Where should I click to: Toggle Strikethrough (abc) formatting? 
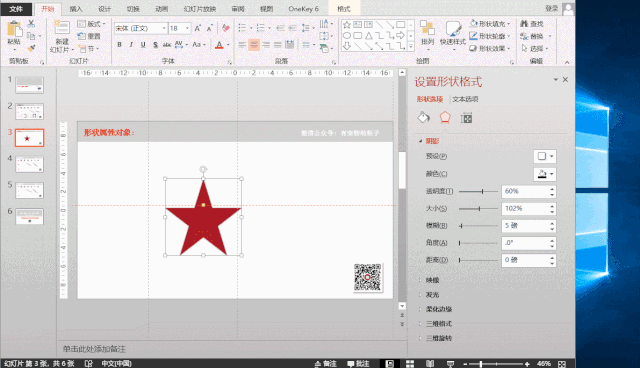167,44
